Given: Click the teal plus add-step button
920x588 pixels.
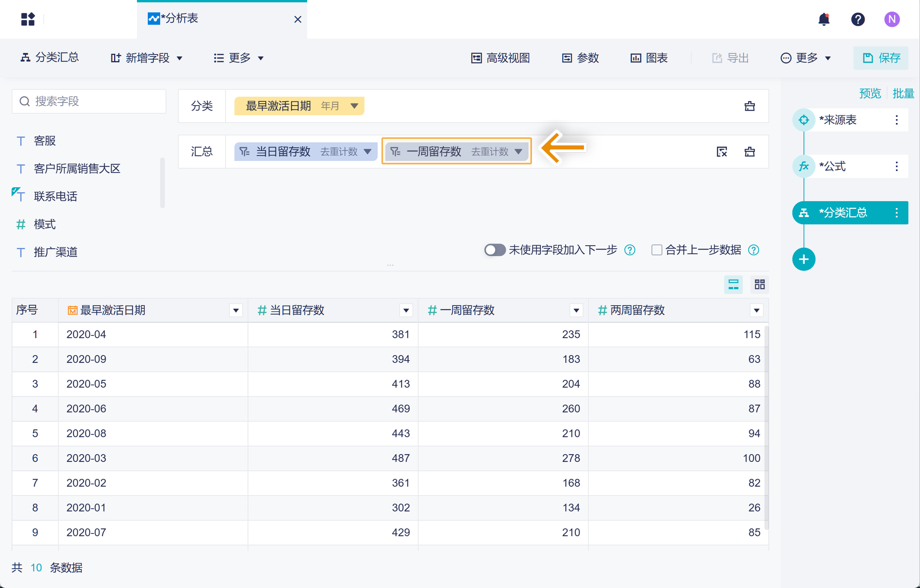Looking at the screenshot, I should tap(804, 259).
